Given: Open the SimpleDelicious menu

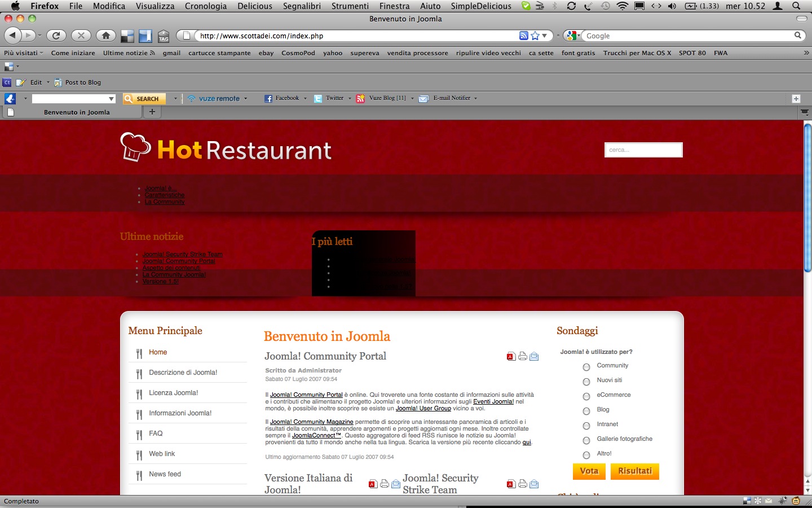Looking at the screenshot, I should coord(481,6).
